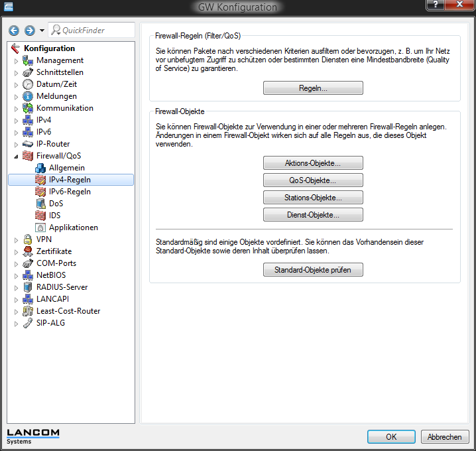Open the IPv6-Regeln tree entry

click(x=70, y=192)
